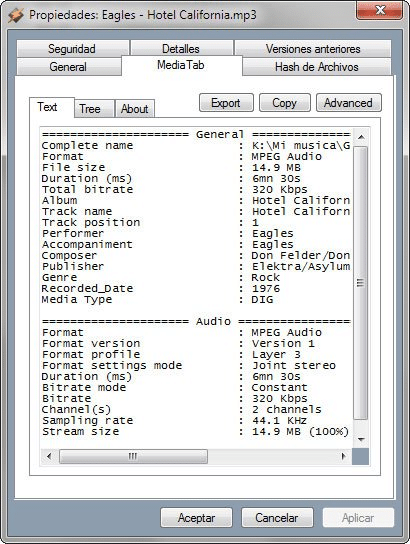Click the 'Format settings mode' label
The height and width of the screenshot is (544, 410).
tap(112, 365)
